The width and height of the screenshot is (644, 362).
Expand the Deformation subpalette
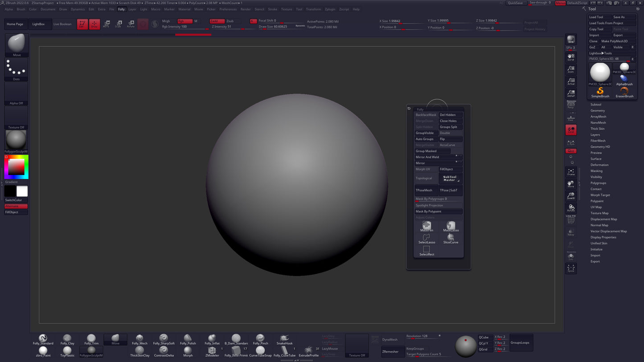[599, 165]
